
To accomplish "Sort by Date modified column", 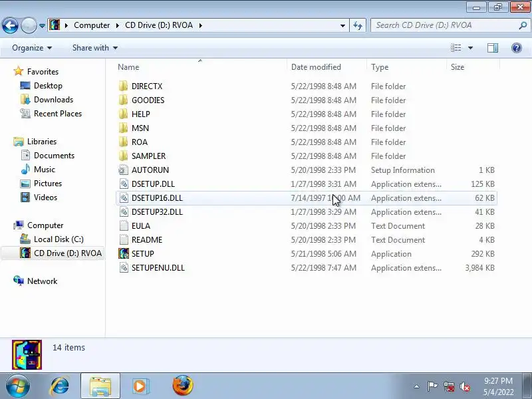I will (327, 67).
